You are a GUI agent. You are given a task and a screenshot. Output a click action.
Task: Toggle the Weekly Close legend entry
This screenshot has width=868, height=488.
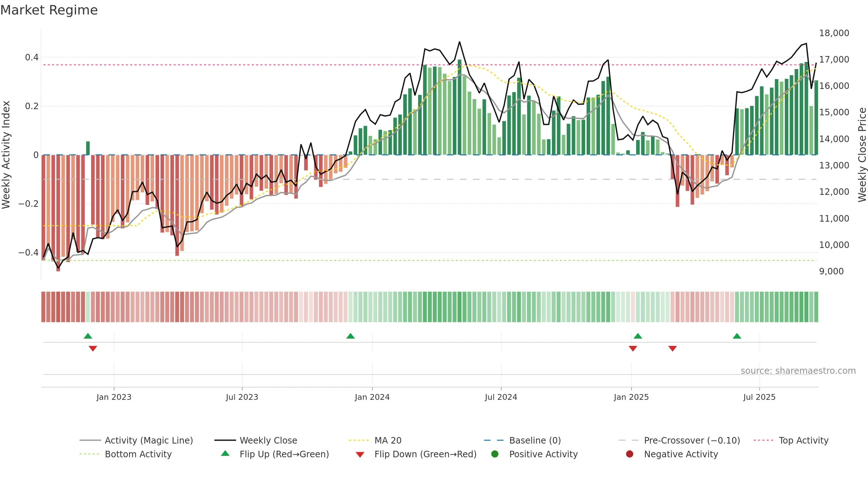(256, 440)
